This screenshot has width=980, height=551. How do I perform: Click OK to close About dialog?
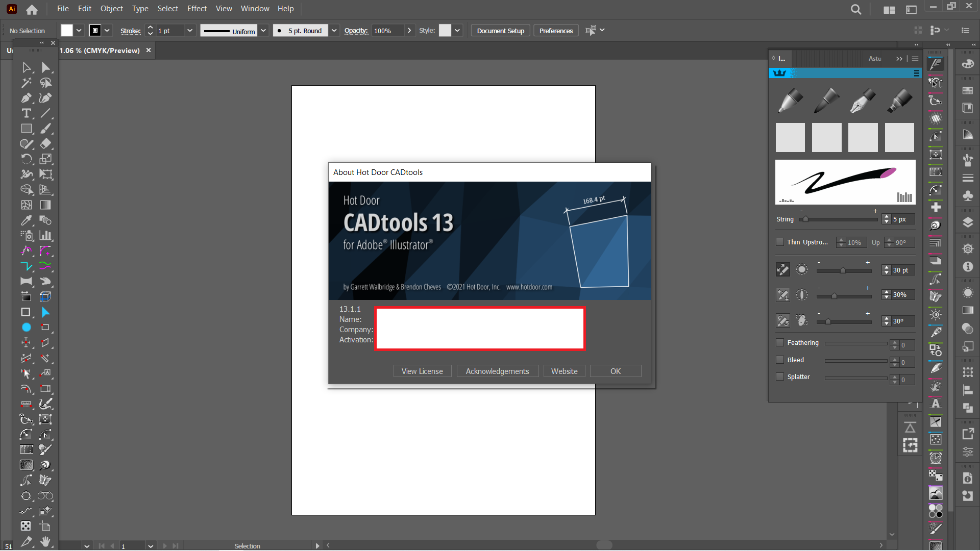616,371
